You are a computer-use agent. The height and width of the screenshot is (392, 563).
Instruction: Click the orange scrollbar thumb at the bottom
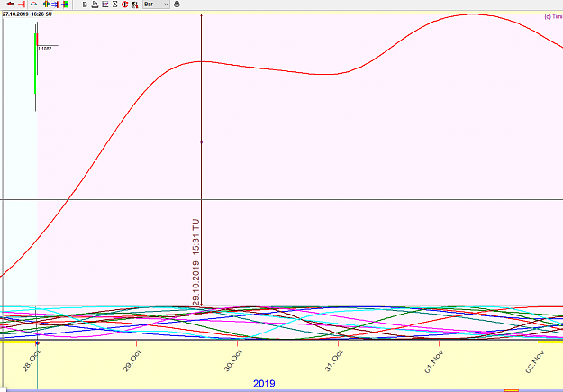(x=512, y=390)
